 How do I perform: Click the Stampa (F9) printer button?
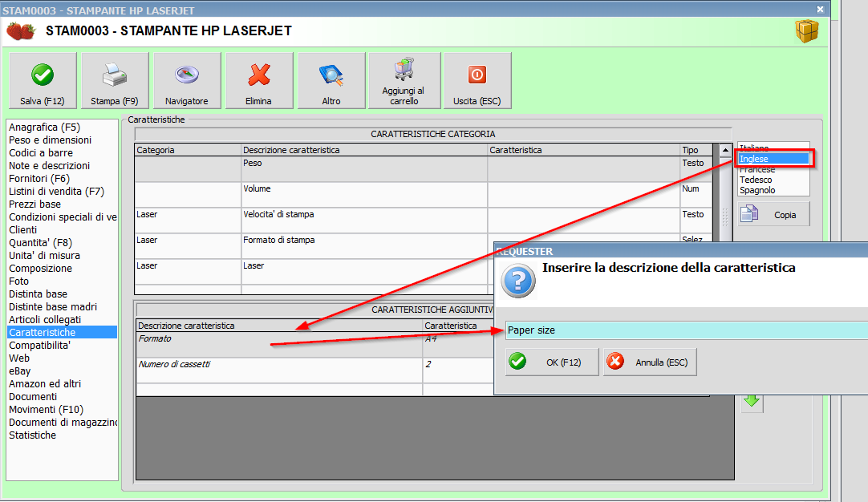[x=115, y=81]
